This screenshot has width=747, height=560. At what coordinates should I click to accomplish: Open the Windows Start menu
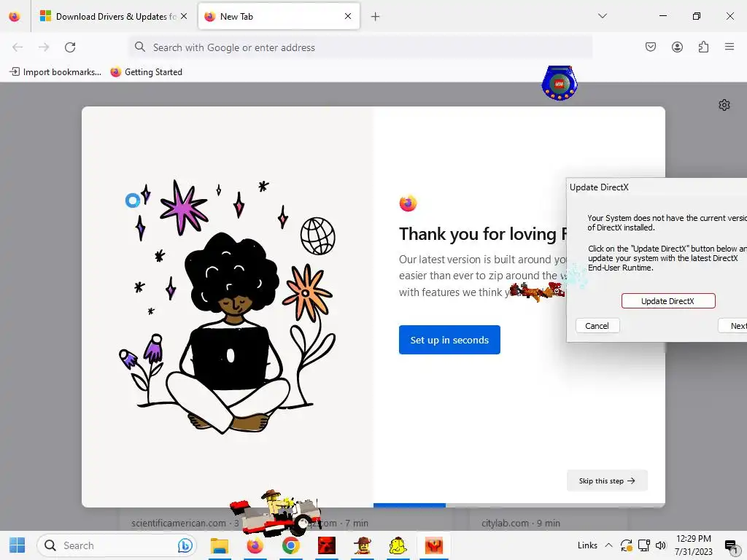(x=18, y=545)
